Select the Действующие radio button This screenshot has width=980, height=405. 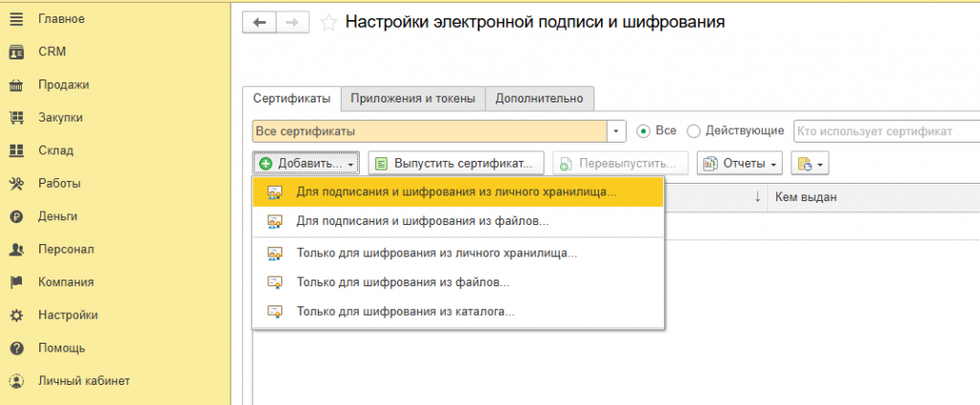pos(694,131)
